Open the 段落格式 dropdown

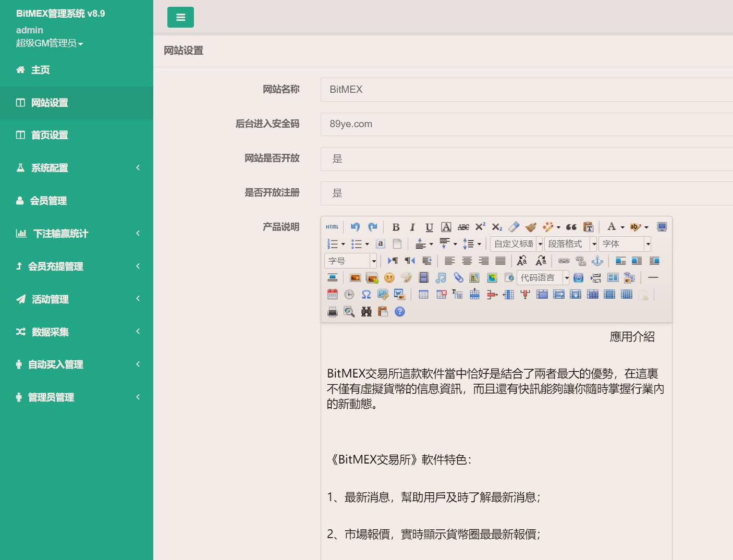coord(571,244)
